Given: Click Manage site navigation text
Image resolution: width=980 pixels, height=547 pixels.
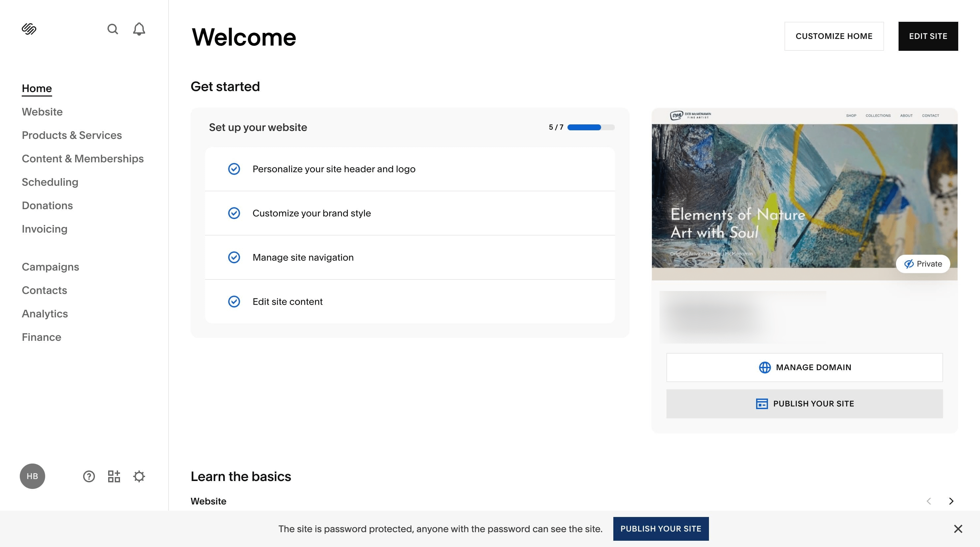Looking at the screenshot, I should [303, 257].
